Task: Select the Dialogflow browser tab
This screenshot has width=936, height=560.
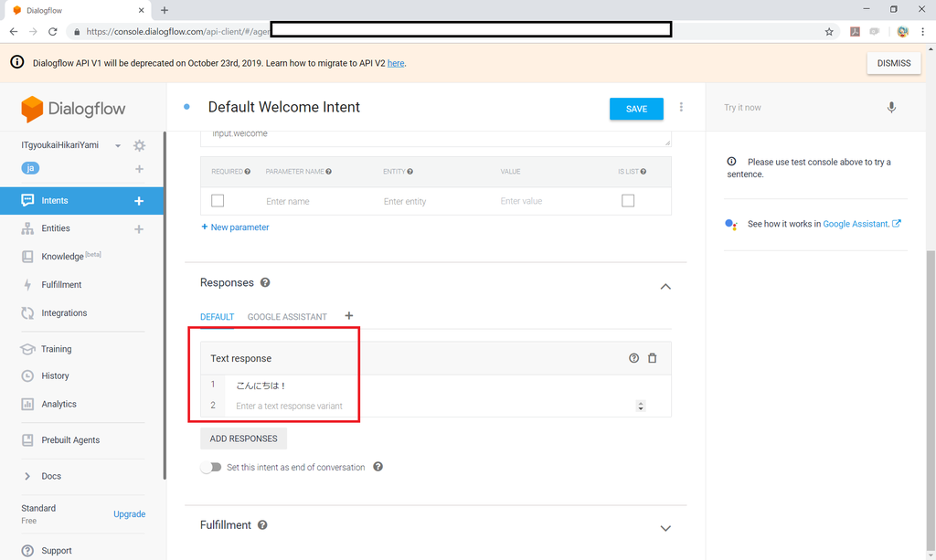Action: [x=80, y=10]
